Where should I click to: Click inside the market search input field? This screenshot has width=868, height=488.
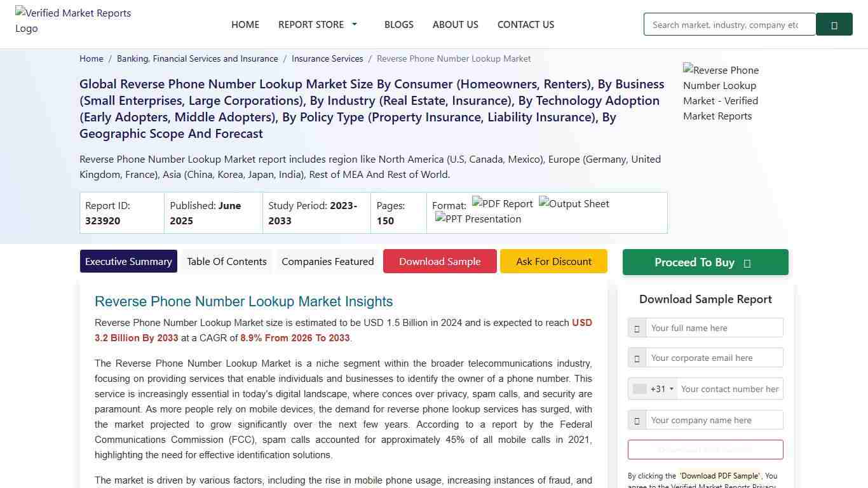tap(729, 24)
